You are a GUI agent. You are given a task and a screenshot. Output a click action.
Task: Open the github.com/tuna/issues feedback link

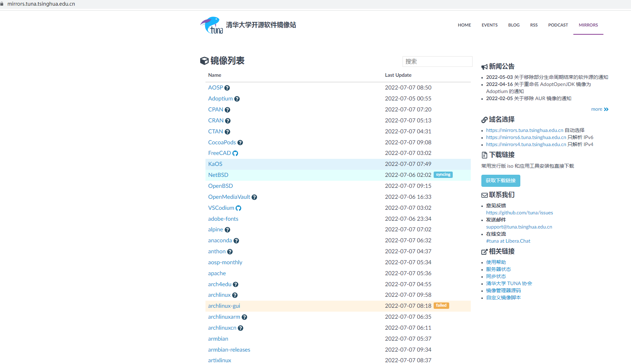pyautogui.click(x=519, y=213)
